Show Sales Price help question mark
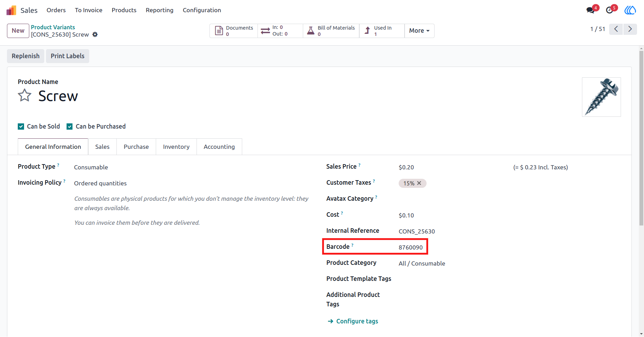Screen dimensions: 644x337 359,165
